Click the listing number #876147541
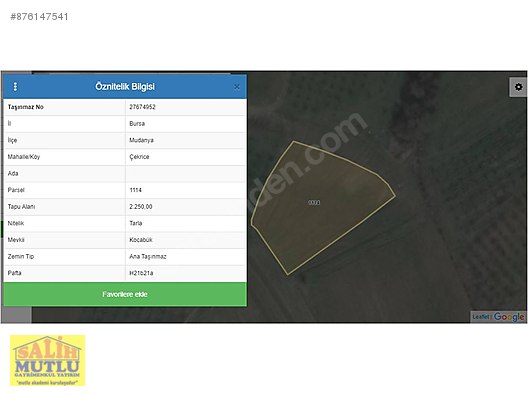The image size is (528, 396). [39, 16]
